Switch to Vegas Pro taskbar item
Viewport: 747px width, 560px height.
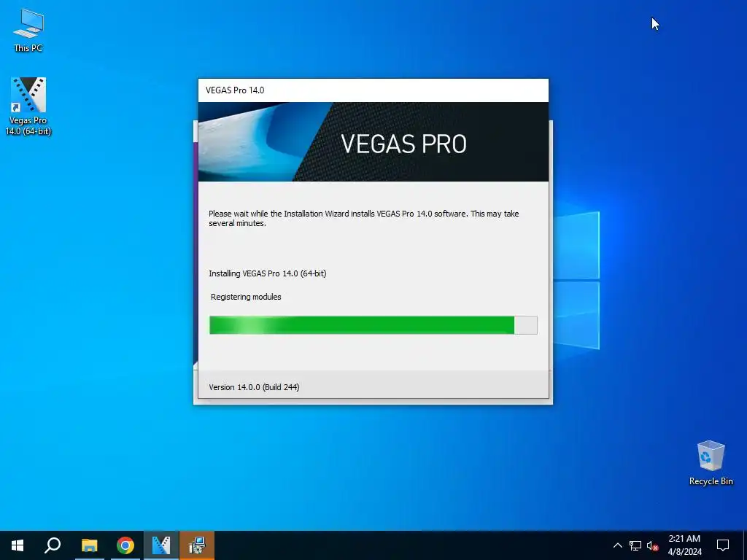tap(161, 545)
